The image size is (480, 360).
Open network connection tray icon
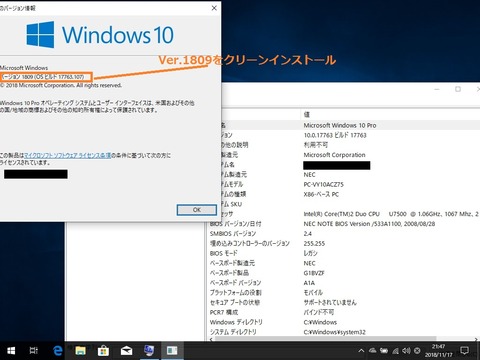coord(395,351)
